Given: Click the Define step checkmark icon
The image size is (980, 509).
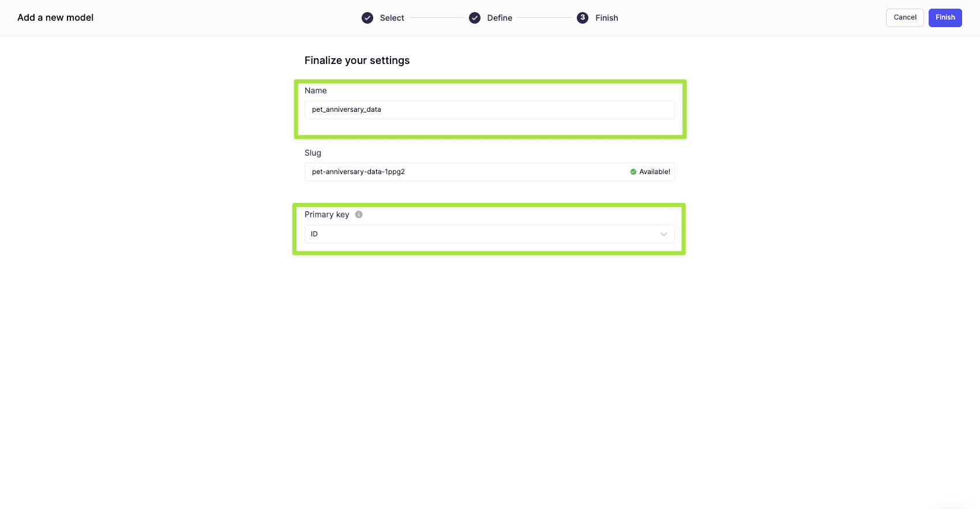Looking at the screenshot, I should (x=475, y=18).
